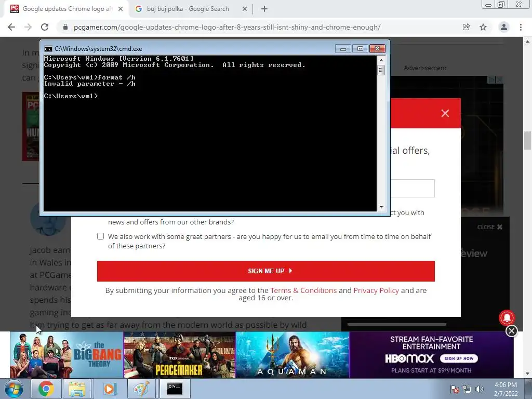Click the network tray icon
Image resolution: width=532 pixels, height=399 pixels.
467,390
